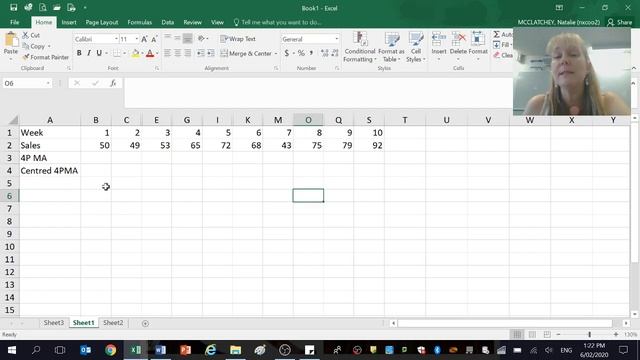Apply the red font color

tap(150, 53)
